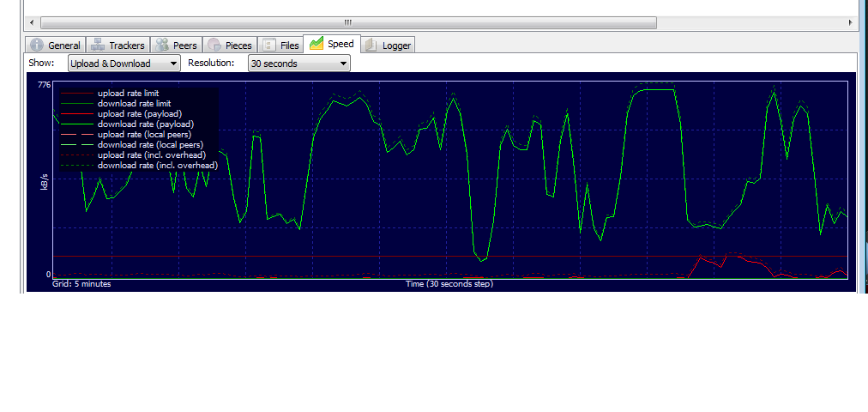Image resolution: width=868 pixels, height=412 pixels.
Task: Click the 776 maximum value label
Action: click(x=45, y=85)
